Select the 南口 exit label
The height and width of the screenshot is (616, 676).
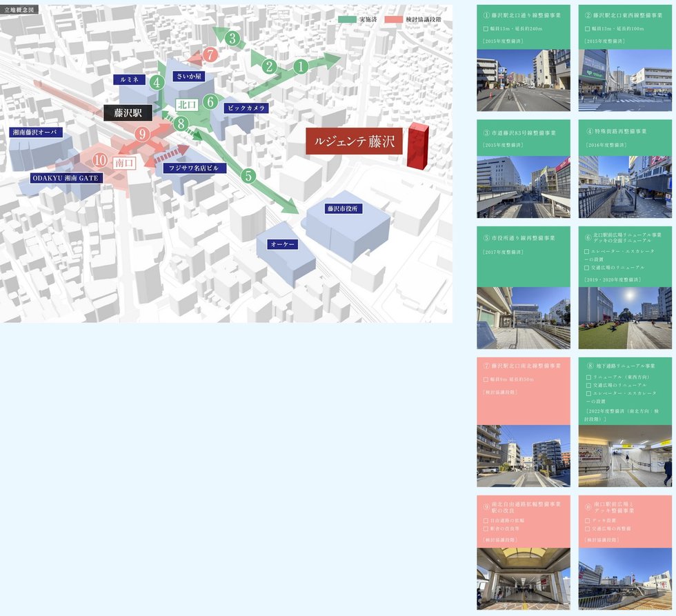(124, 163)
